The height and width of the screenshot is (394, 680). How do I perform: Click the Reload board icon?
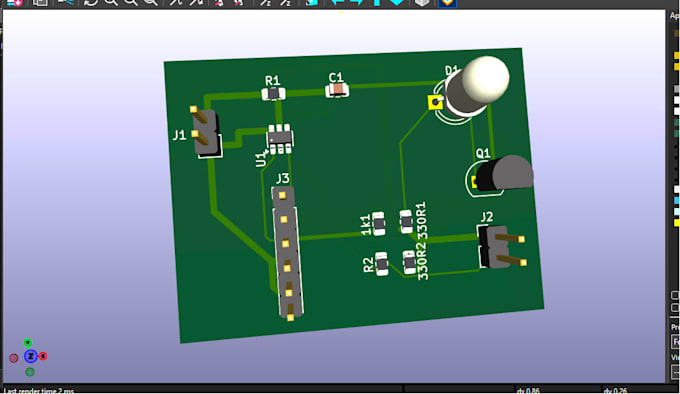15,3
